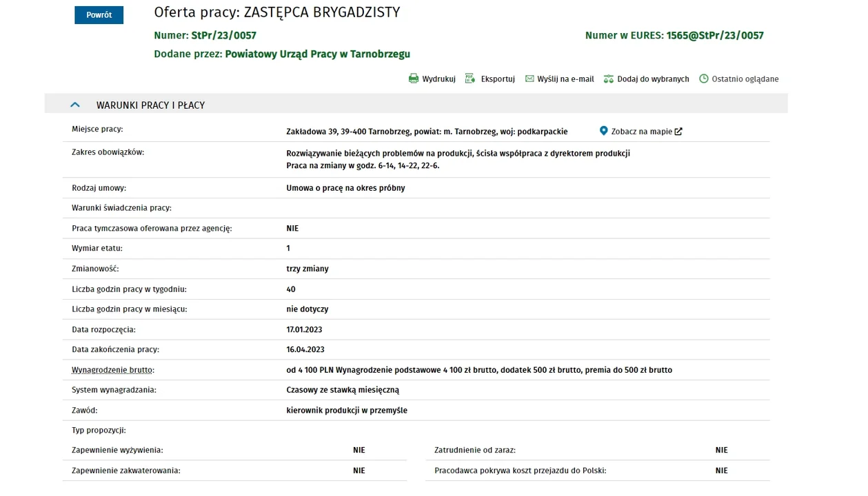Click the Dodaj do wybranych icon

609,79
